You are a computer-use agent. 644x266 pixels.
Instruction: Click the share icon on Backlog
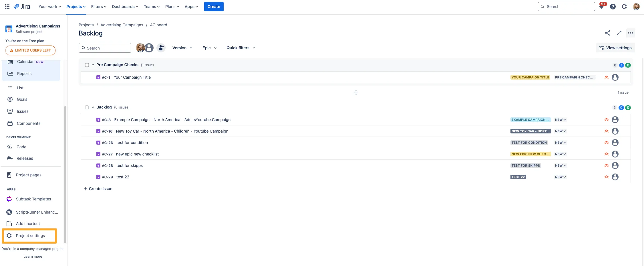click(x=608, y=33)
